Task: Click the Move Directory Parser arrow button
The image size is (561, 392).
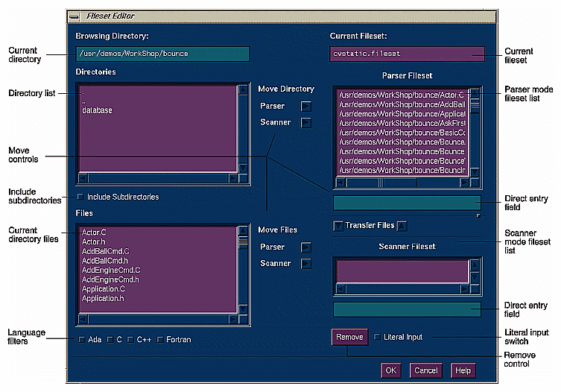Action: (x=306, y=107)
